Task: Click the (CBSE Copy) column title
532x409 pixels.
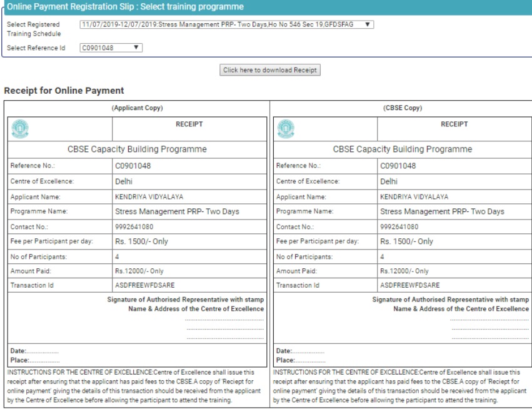Action: point(402,108)
